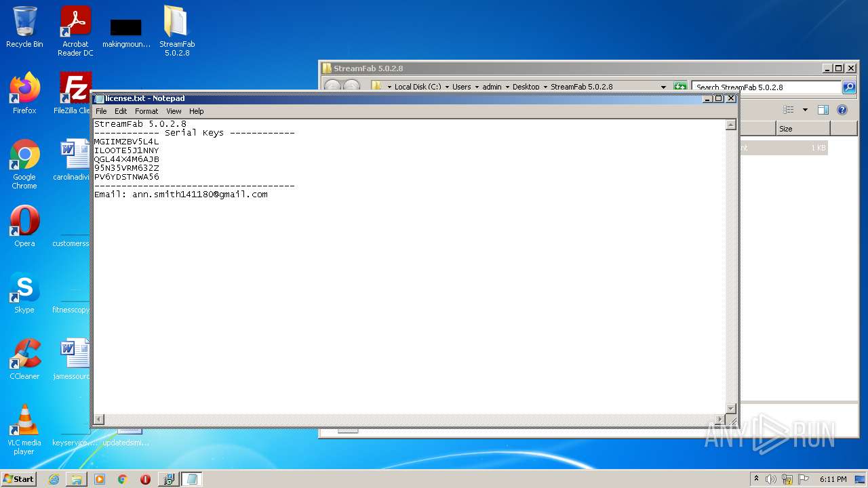Viewport: 868px width, 488px height.
Task: Open Internet Explorer from taskbar
Action: [54, 479]
